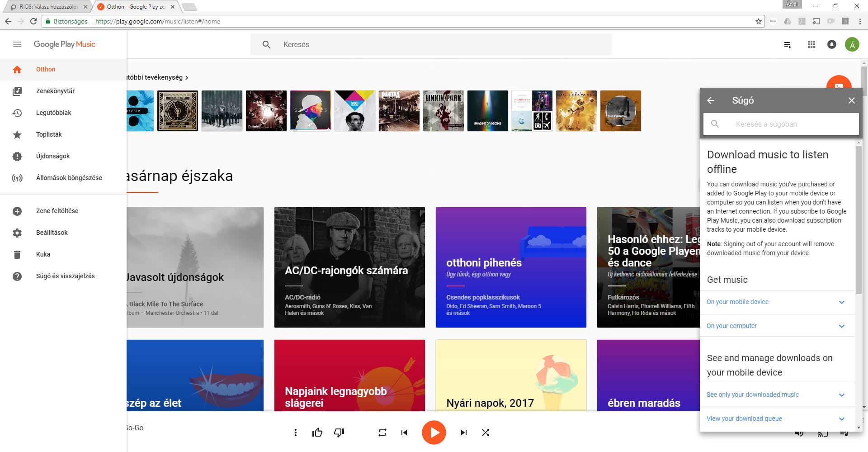Viewport: 868px width, 452px height.
Task: Collapse the hamburger navigation menu
Action: [x=17, y=44]
